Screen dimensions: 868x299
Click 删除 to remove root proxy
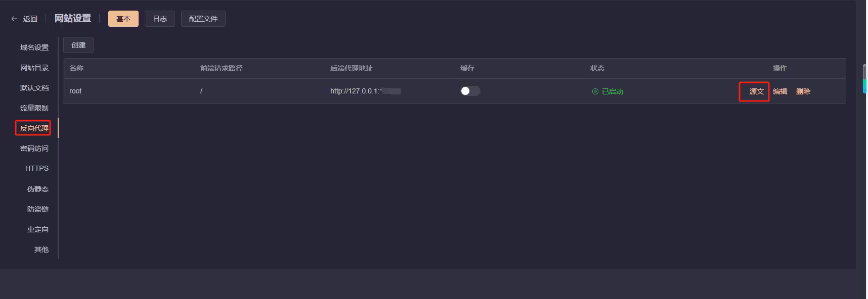coord(803,91)
